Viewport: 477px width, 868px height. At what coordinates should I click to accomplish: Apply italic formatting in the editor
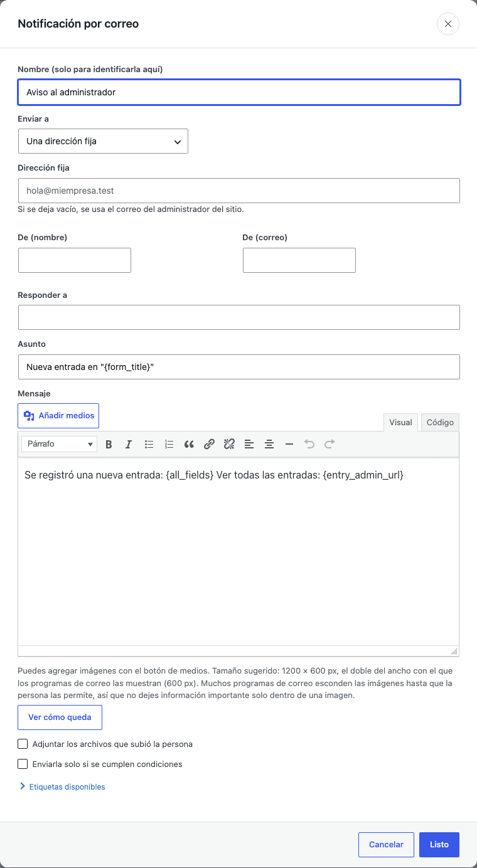point(129,444)
